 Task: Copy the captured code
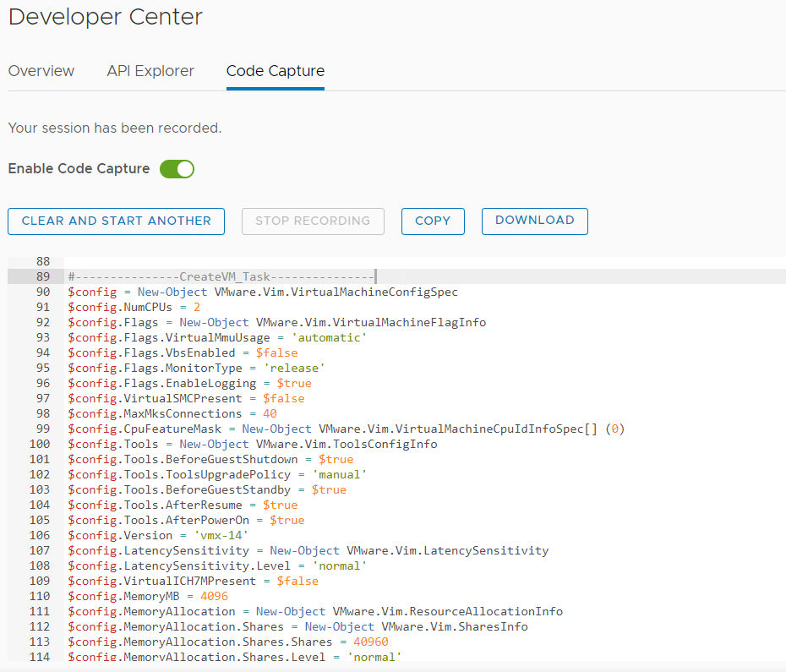point(433,221)
